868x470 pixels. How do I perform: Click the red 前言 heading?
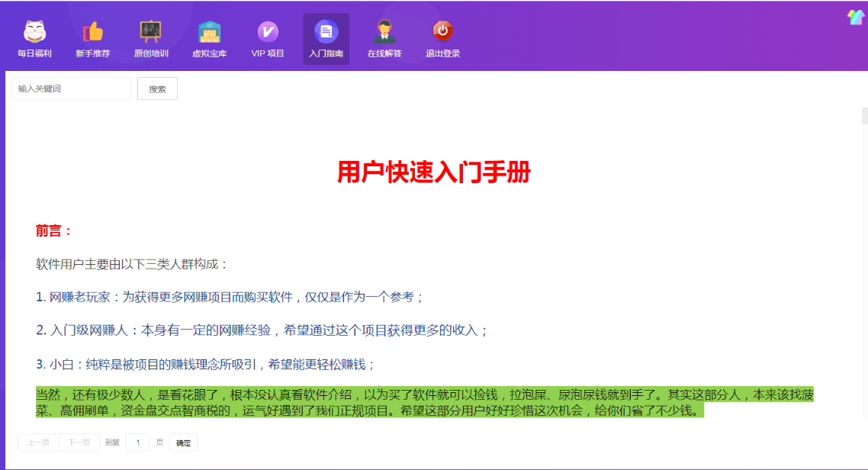tap(54, 230)
